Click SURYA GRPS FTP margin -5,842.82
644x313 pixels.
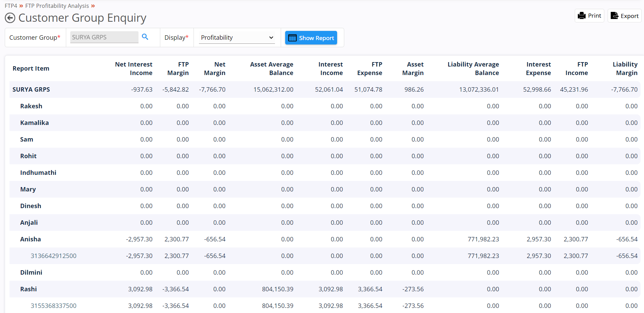point(176,90)
